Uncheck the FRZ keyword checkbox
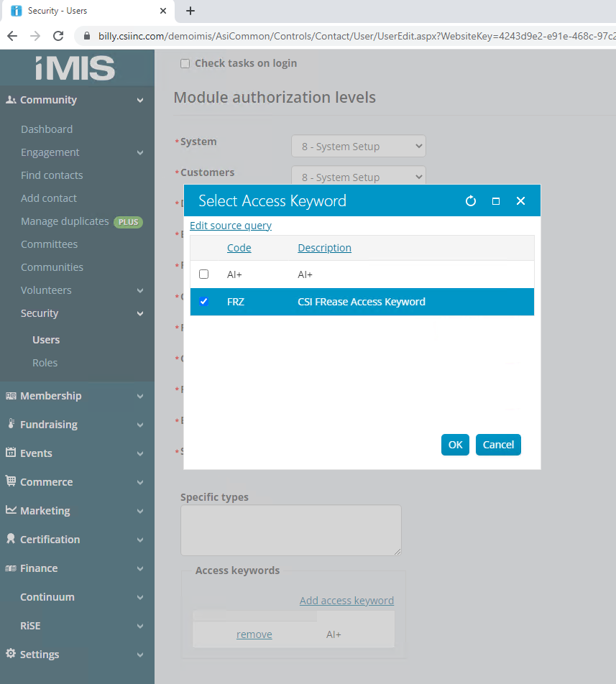Screen dimensions: 616x684 tap(204, 302)
